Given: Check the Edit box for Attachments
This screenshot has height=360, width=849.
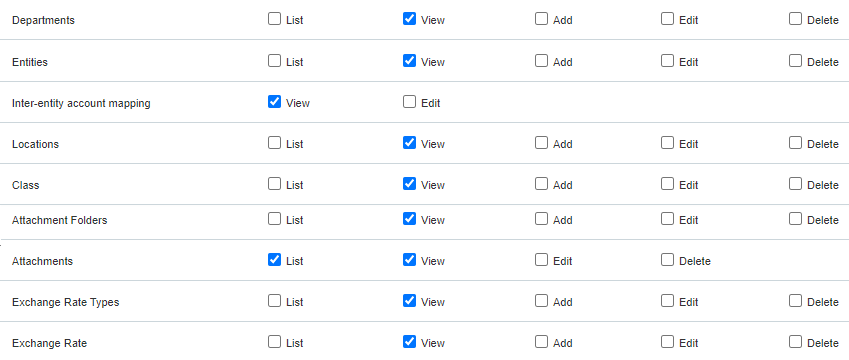Looking at the screenshot, I should [x=541, y=260].
